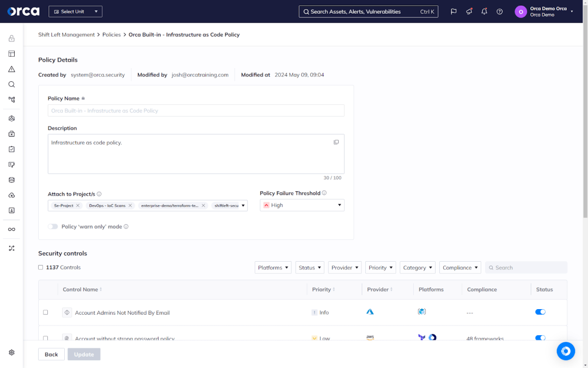Screen dimensions: 588x368
Task: Open the padlock icon in the sidebar
Action: click(11, 38)
